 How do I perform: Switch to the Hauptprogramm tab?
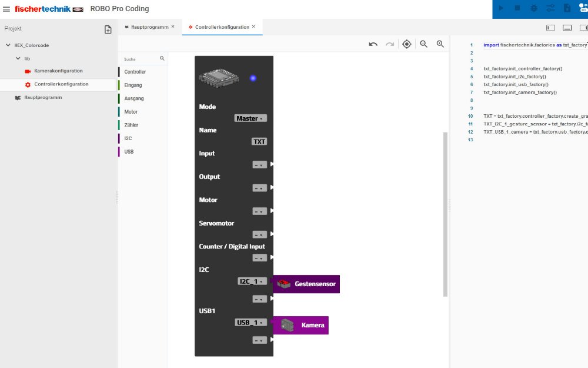point(146,27)
